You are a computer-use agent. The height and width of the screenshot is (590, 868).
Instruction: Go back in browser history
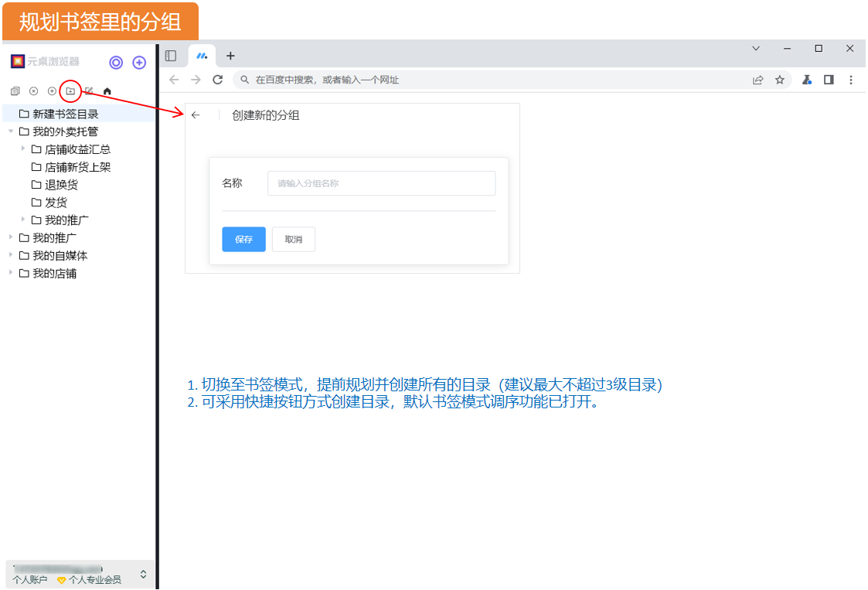174,80
